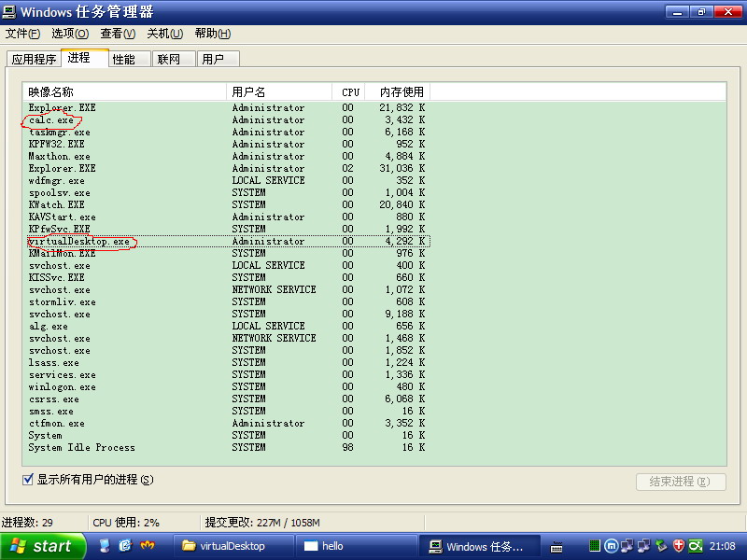Switch to hello window taskbar button
This screenshot has width=747, height=560.
(x=357, y=546)
